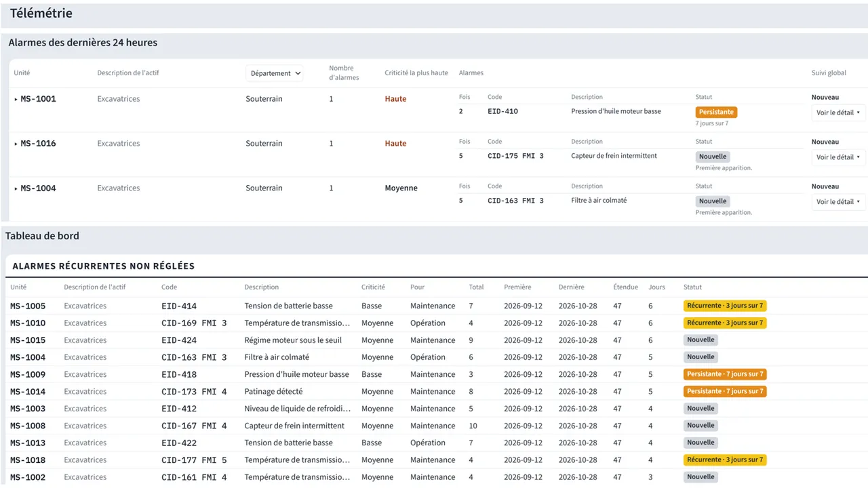Click the Dernière column header
The height and width of the screenshot is (488, 868).
pos(571,287)
